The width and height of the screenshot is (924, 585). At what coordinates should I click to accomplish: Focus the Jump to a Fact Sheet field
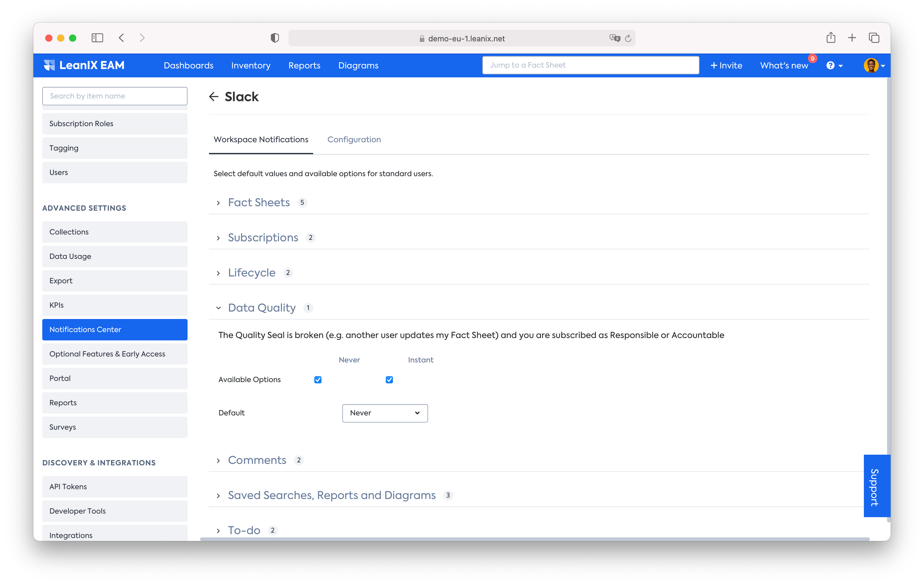[x=591, y=65]
